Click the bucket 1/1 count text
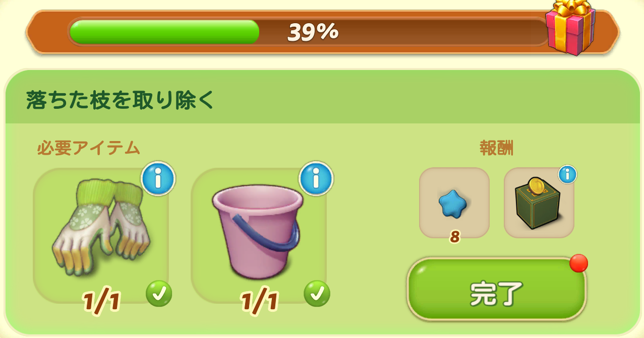This screenshot has width=644, height=338. (259, 301)
